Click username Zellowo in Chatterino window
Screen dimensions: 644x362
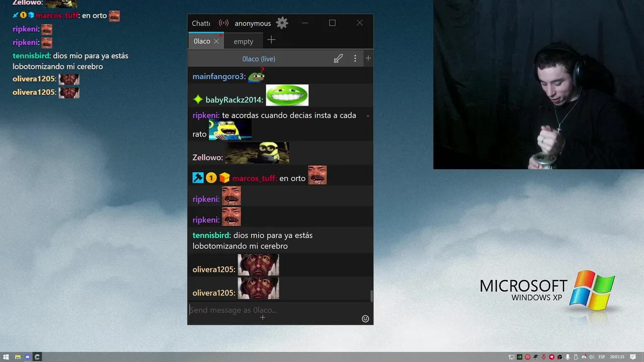[207, 157]
